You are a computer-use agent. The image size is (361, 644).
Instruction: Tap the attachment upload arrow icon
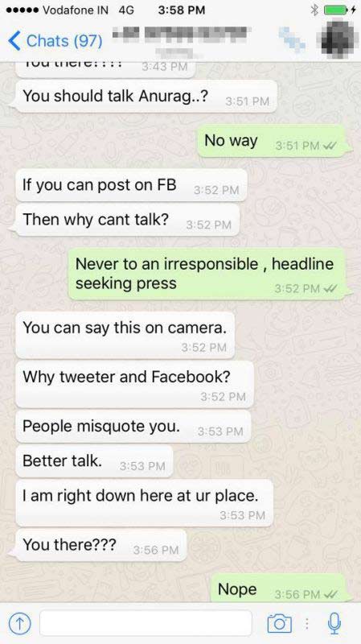[x=18, y=623]
